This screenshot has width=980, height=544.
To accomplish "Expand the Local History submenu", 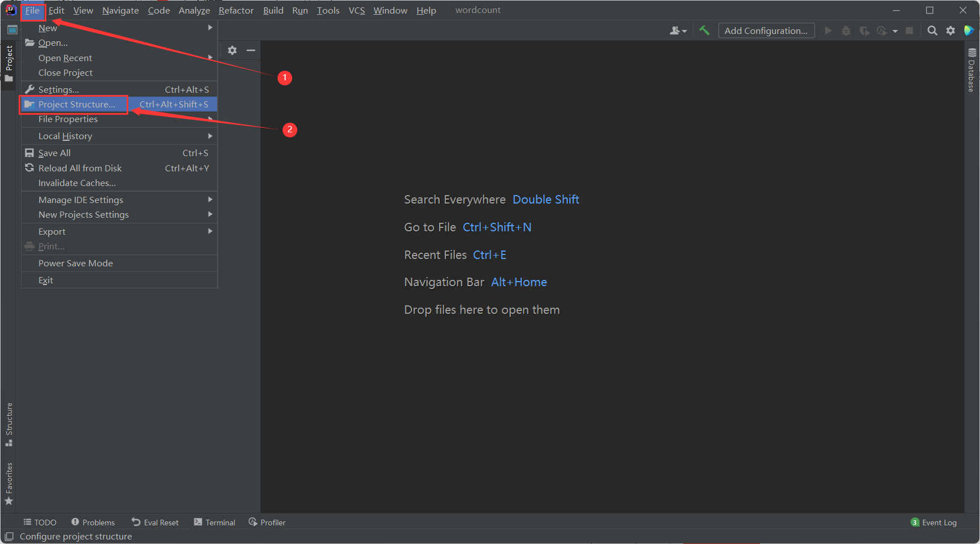I will pos(119,136).
